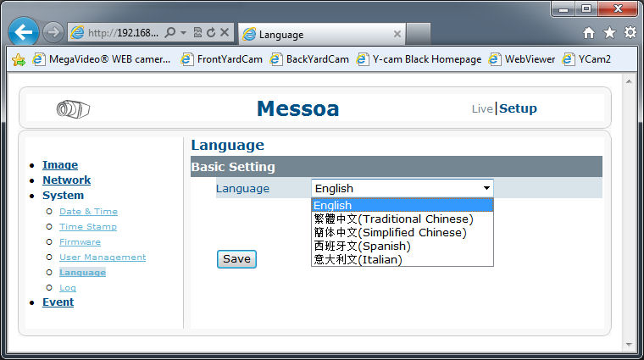
Task: Click the address bar URL field
Action: pyautogui.click(x=123, y=33)
